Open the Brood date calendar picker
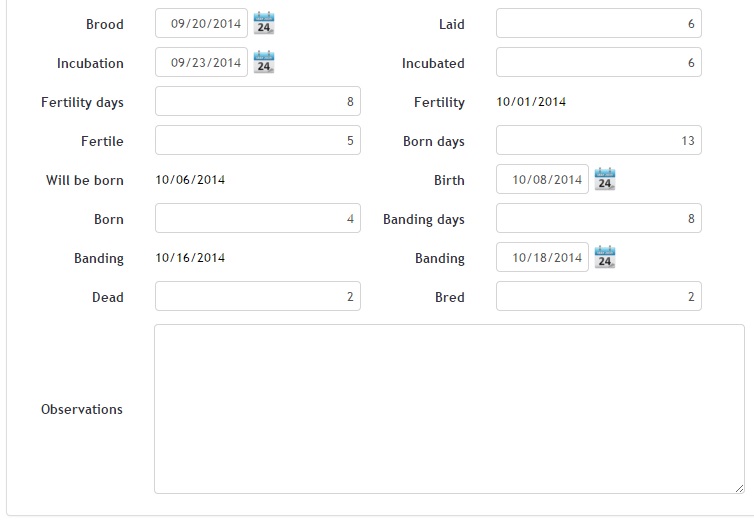The height and width of the screenshot is (524, 754). click(x=264, y=23)
